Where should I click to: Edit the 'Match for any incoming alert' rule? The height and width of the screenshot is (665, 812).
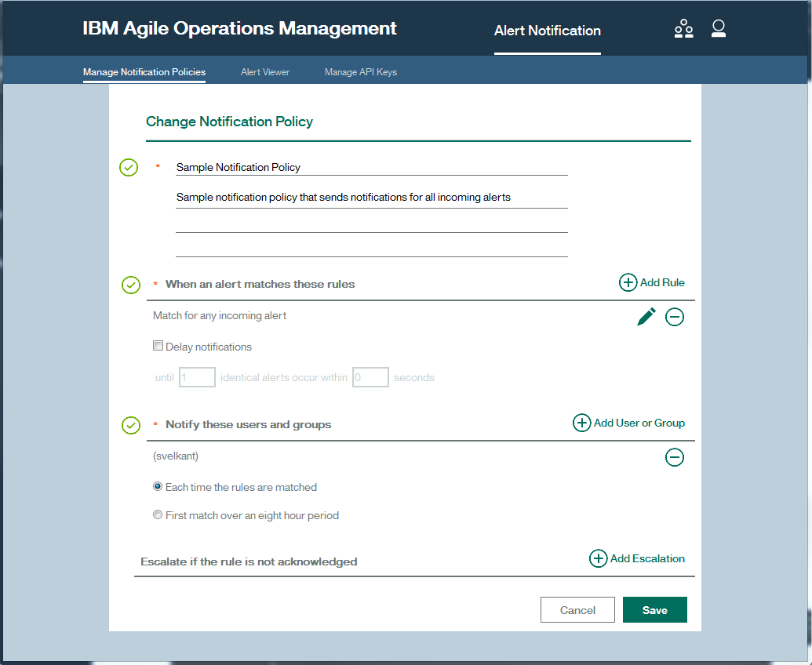coord(646,317)
